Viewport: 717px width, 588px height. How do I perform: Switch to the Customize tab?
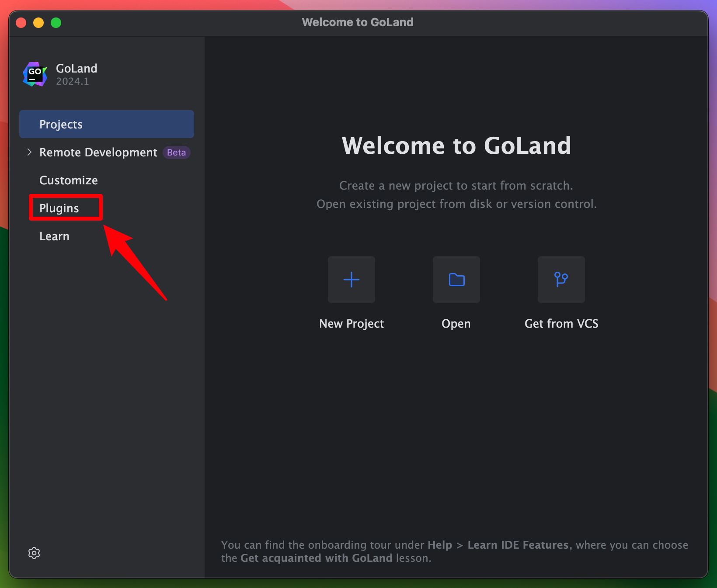(69, 180)
